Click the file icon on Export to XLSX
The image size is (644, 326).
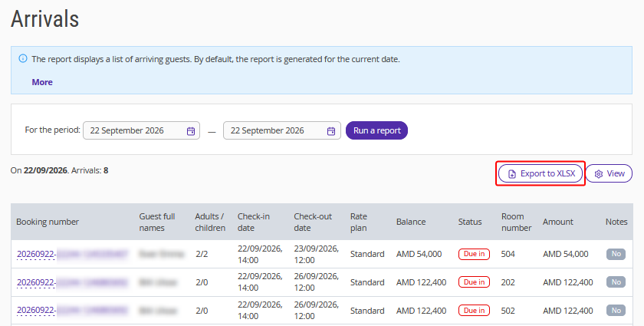(512, 174)
